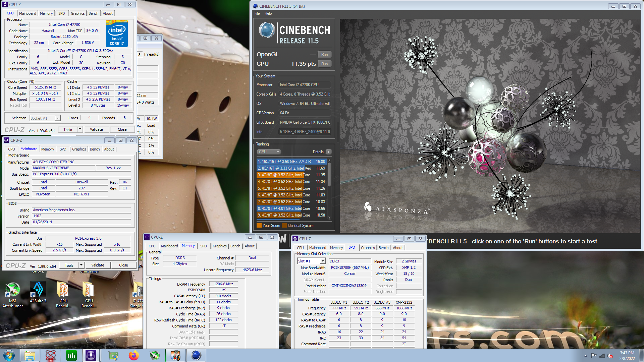Click the Uncore Frequency 4623.6 MHz value
This screenshot has width=644, height=362.
tap(252, 270)
